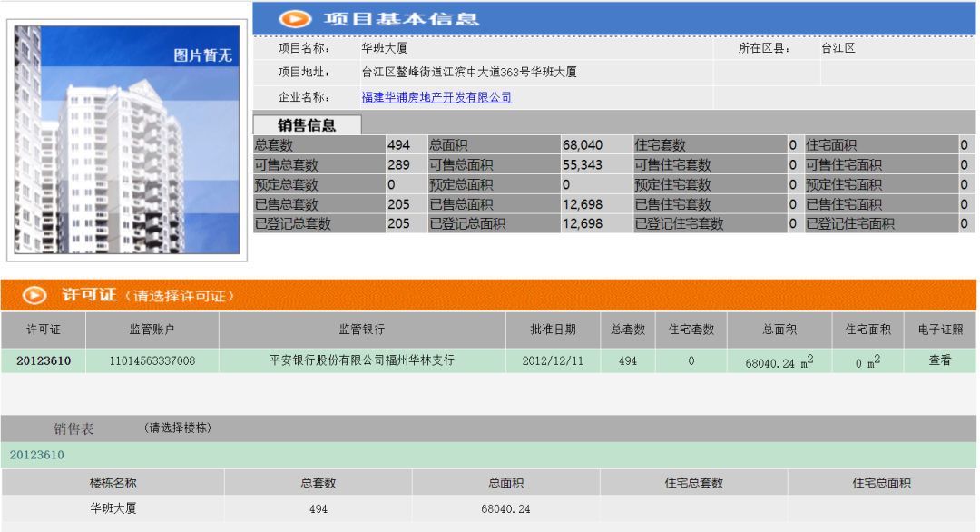
Task: Click the district value 台江区
Action: click(838, 48)
